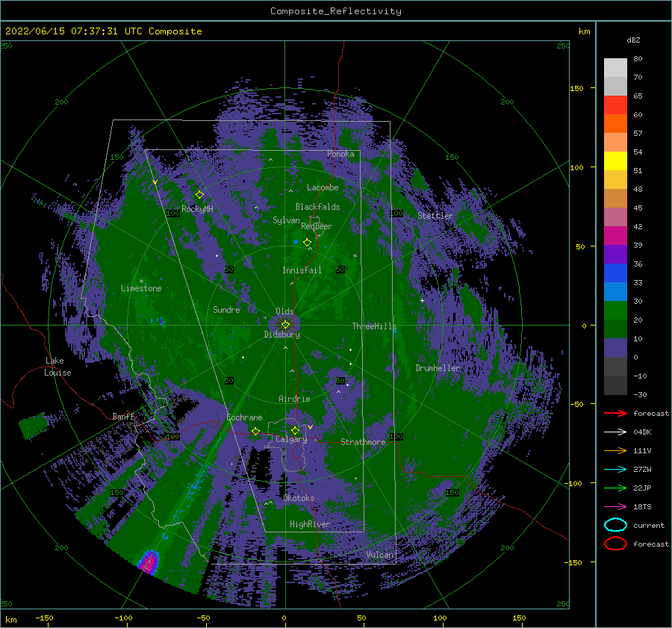Click the Calgary city label
Viewport: 672px width, 628px height.
291,439
